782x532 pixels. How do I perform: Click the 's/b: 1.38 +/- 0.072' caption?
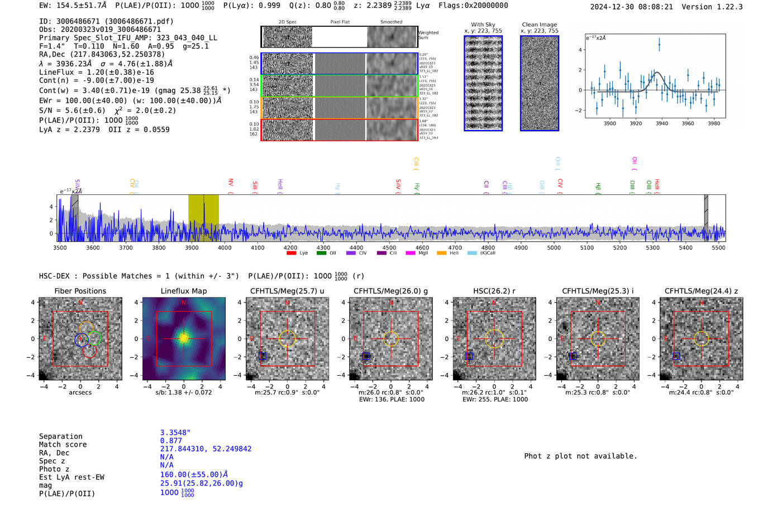pos(184,392)
